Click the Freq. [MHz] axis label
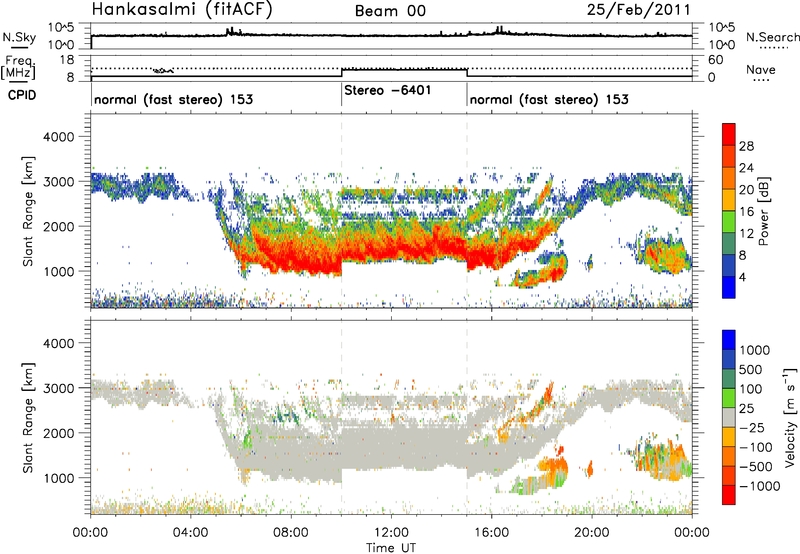 (19, 67)
